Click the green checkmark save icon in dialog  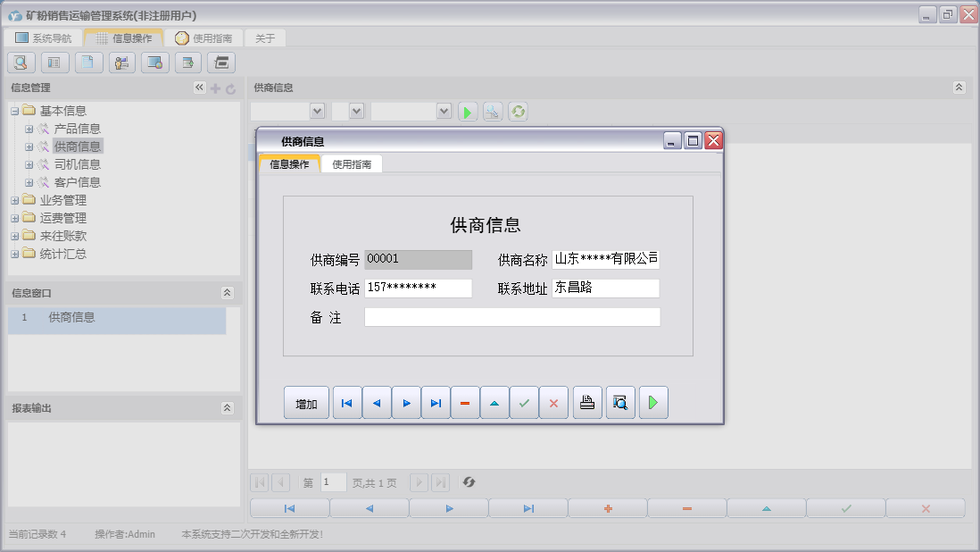click(x=524, y=403)
